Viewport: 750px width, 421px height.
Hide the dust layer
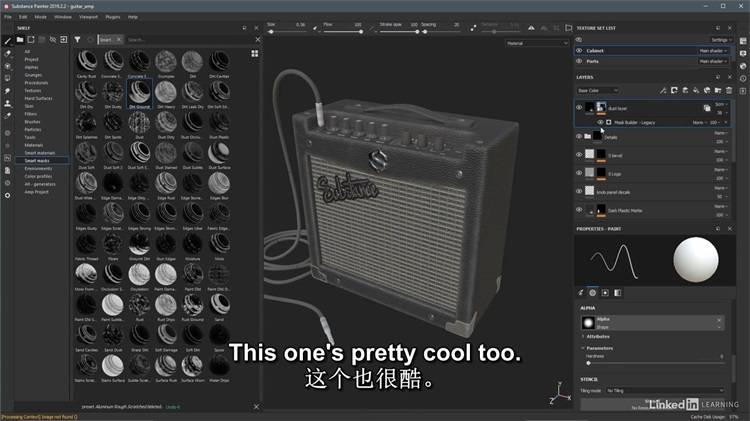coord(579,108)
